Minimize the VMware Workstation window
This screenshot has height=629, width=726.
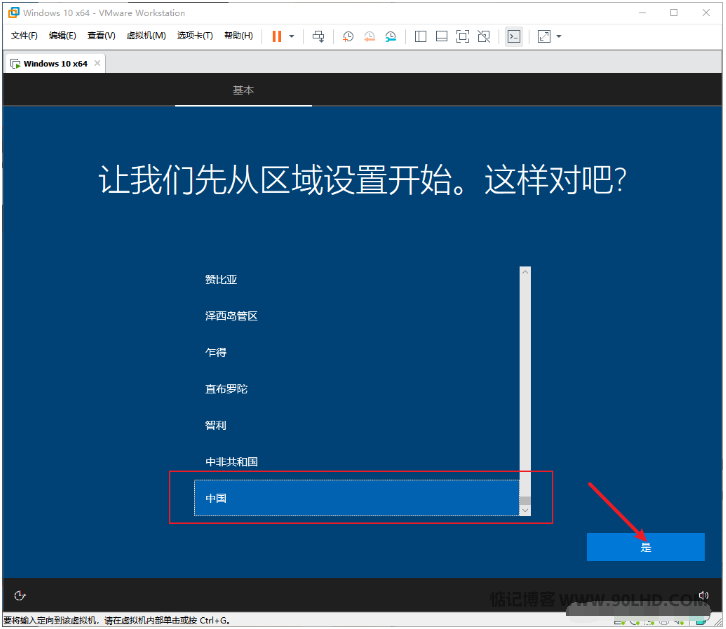(x=642, y=13)
